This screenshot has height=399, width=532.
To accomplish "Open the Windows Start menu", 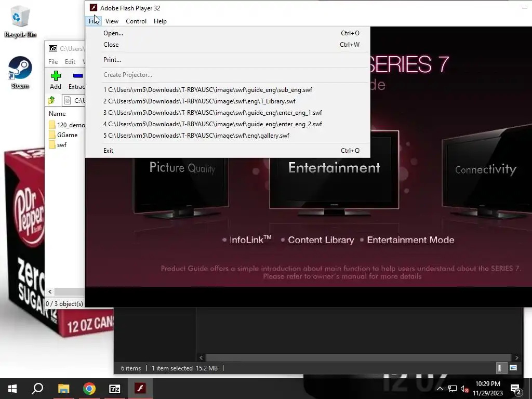I will click(12, 389).
